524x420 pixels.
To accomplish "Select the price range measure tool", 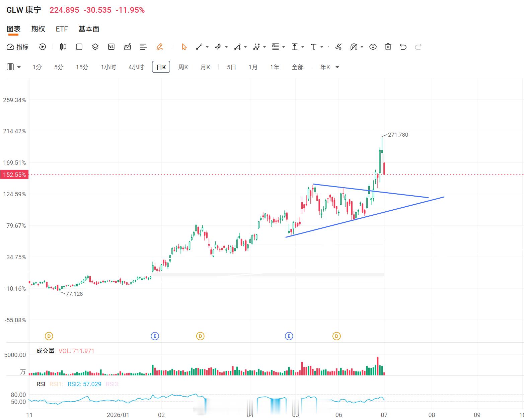I will [x=295, y=47].
